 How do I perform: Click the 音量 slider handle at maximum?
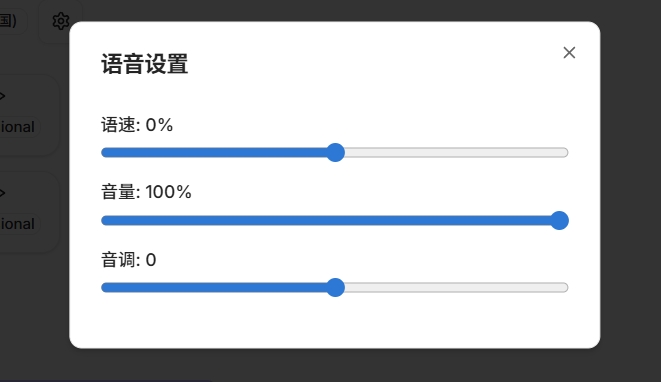[559, 221]
